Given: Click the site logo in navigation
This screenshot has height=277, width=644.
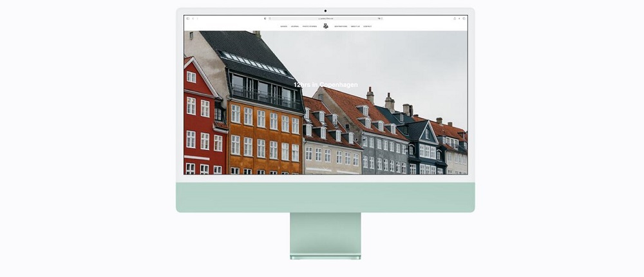Looking at the screenshot, I should click(x=326, y=26).
